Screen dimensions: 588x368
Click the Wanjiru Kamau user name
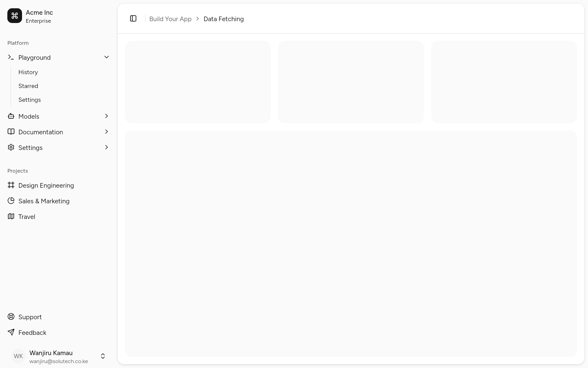[x=51, y=353]
